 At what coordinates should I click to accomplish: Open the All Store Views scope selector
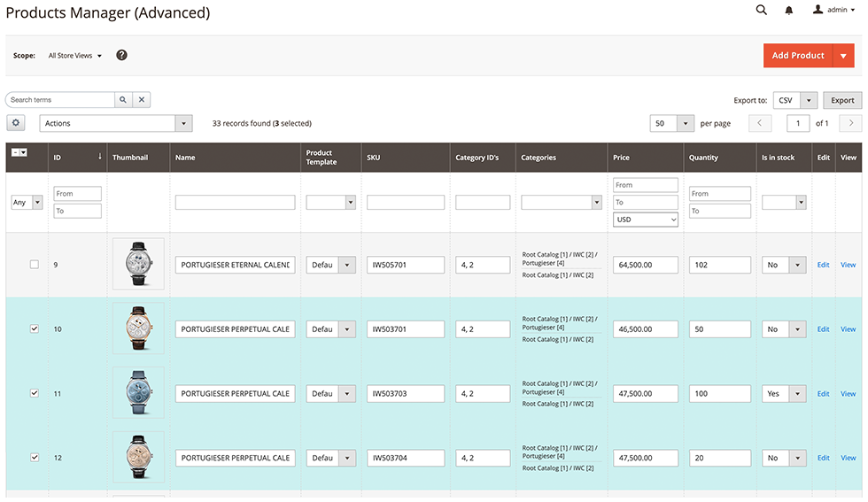click(x=74, y=56)
